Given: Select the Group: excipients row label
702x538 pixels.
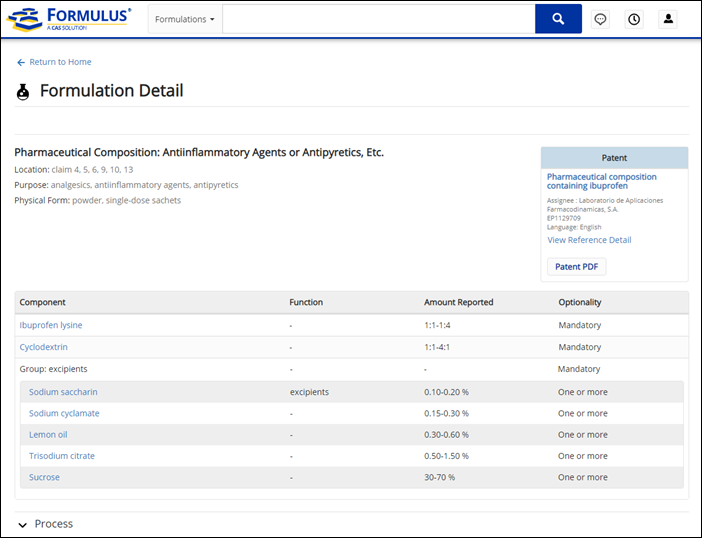Looking at the screenshot, I should (x=53, y=369).
